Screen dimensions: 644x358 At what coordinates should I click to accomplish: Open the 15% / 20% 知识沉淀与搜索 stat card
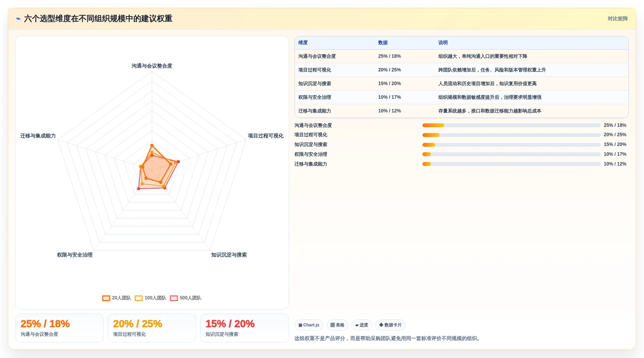click(x=244, y=328)
